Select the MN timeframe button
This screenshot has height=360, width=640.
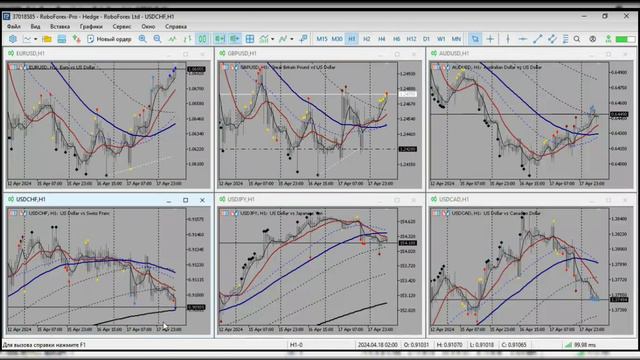click(x=456, y=39)
